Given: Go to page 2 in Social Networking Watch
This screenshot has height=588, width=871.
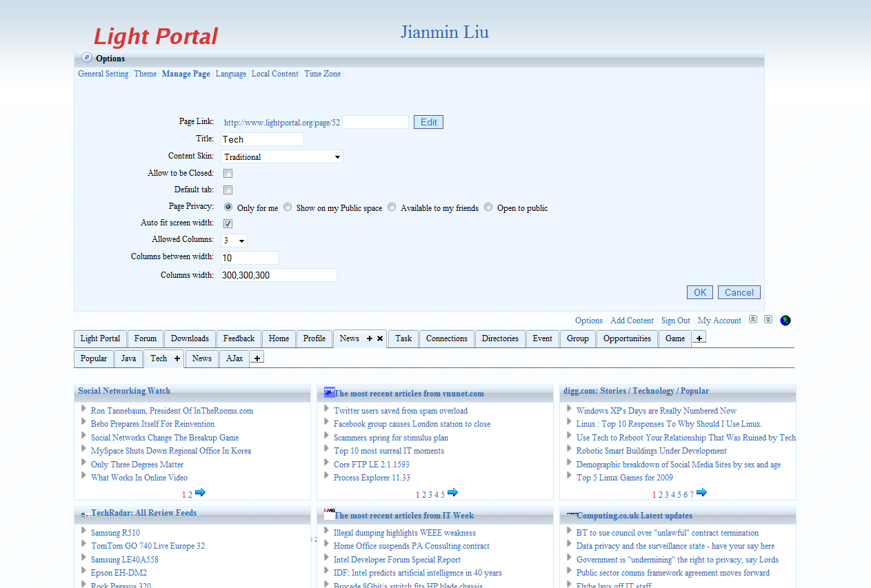Looking at the screenshot, I should pyautogui.click(x=190, y=495).
